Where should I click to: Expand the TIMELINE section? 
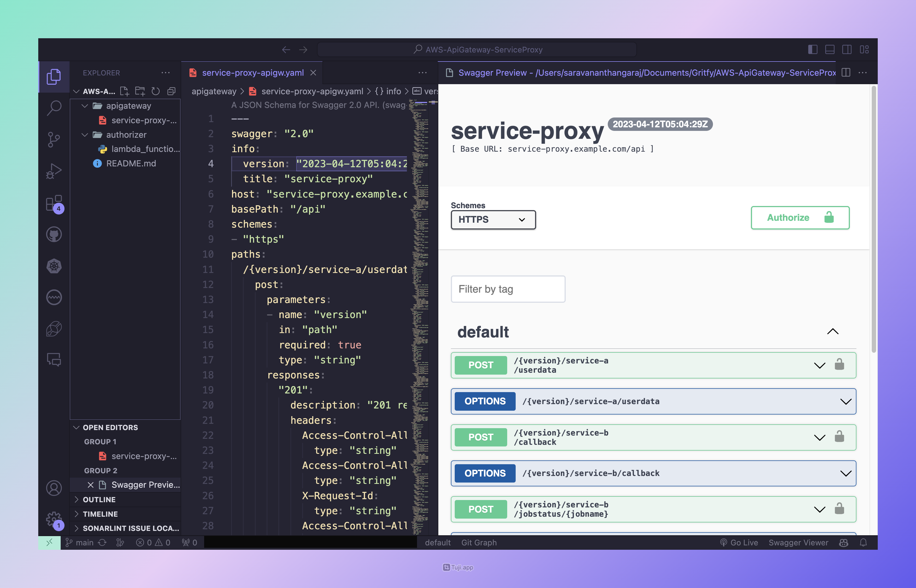[76, 514]
